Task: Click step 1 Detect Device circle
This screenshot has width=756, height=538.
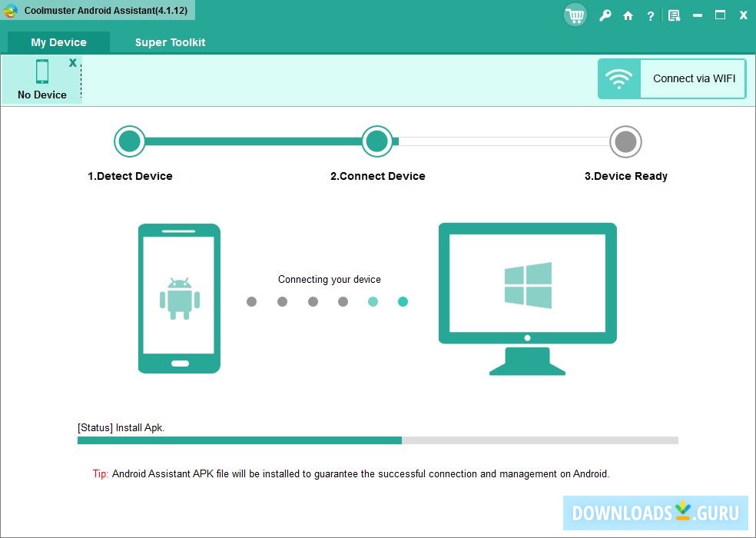Action: click(x=129, y=141)
